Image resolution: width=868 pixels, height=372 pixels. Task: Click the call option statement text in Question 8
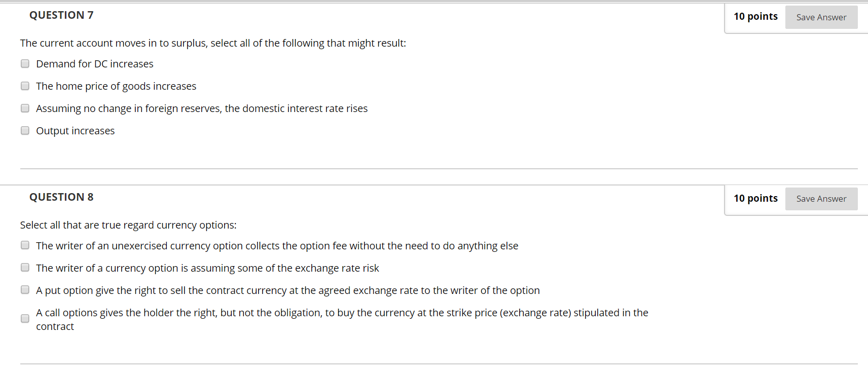[x=342, y=313]
